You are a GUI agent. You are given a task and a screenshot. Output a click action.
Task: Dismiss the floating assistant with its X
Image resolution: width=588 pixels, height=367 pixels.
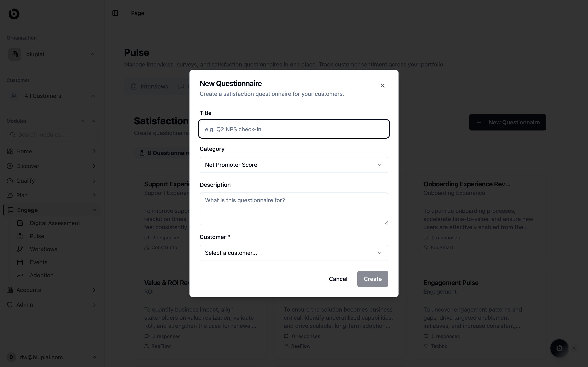click(574, 348)
